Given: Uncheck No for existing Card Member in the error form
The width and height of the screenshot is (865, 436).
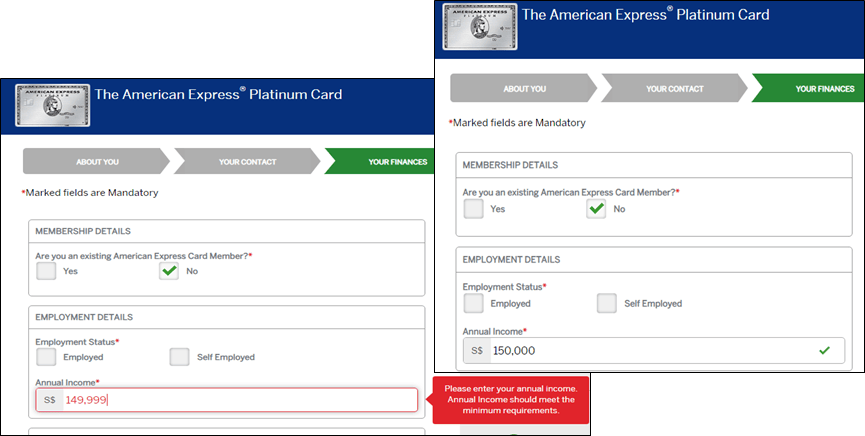Looking at the screenshot, I should 169,271.
